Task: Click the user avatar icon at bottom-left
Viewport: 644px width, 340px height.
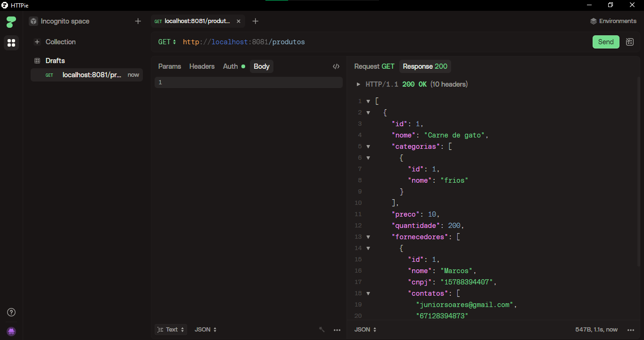Action: click(12, 331)
